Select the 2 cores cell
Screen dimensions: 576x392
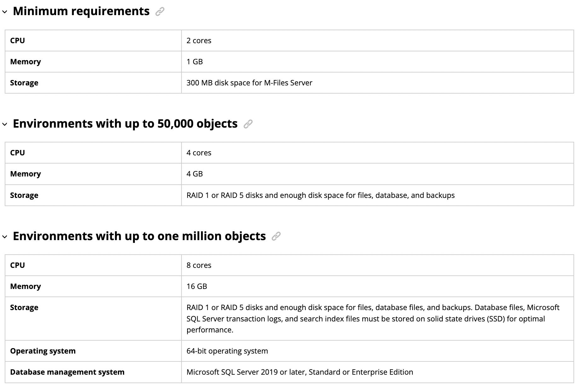[377, 41]
